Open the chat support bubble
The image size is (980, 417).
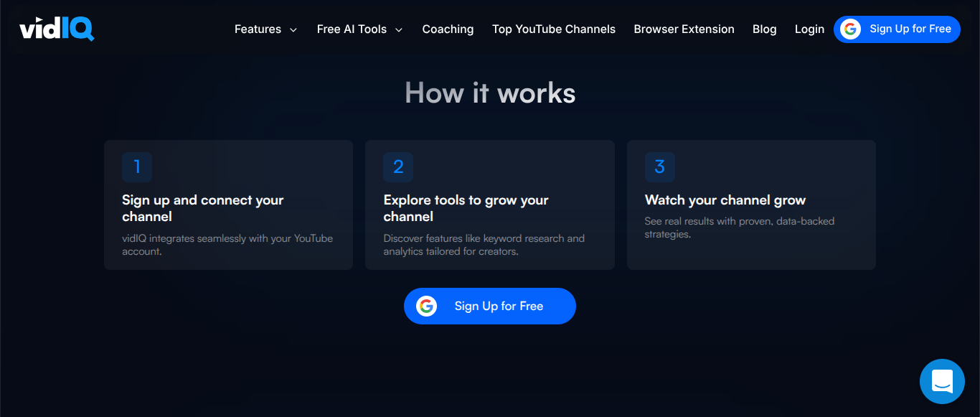pyautogui.click(x=942, y=381)
